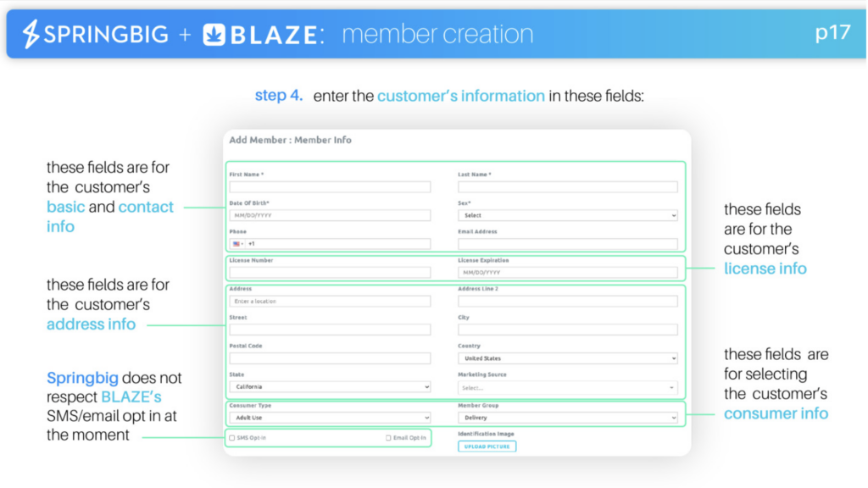Click the Email Address input field
Viewport: 868px width, 488px height.
coord(567,244)
